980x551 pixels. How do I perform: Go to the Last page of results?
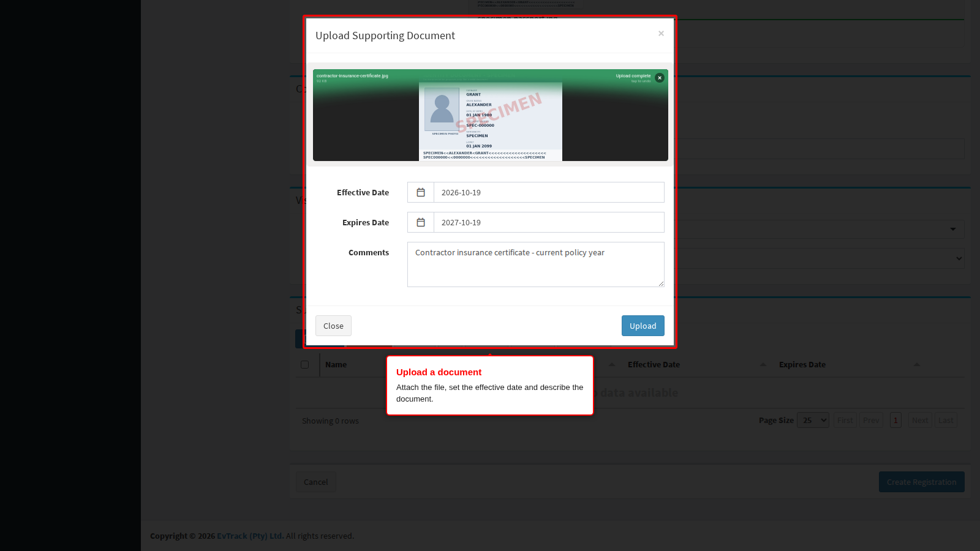(946, 420)
